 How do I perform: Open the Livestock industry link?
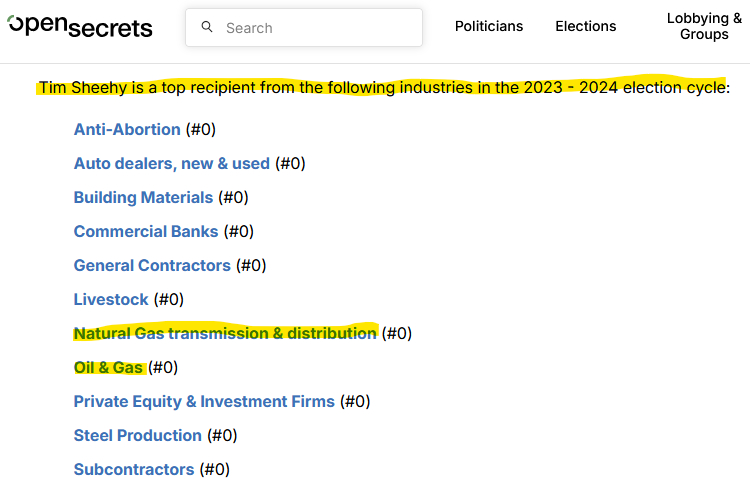[x=110, y=299]
